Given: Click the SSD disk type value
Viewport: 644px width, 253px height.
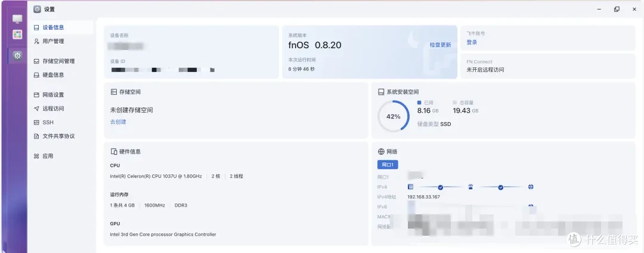Looking at the screenshot, I should pos(445,124).
